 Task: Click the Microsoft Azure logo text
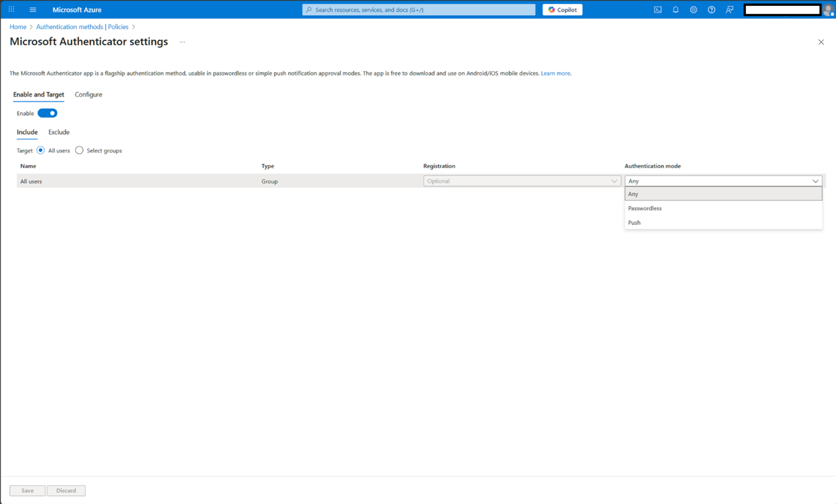pyautogui.click(x=77, y=9)
